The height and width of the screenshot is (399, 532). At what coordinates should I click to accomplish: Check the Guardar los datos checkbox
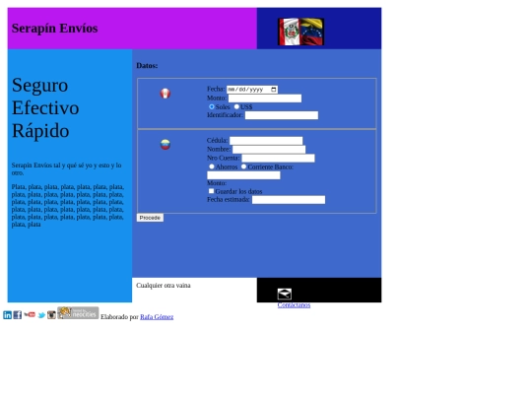(211, 191)
